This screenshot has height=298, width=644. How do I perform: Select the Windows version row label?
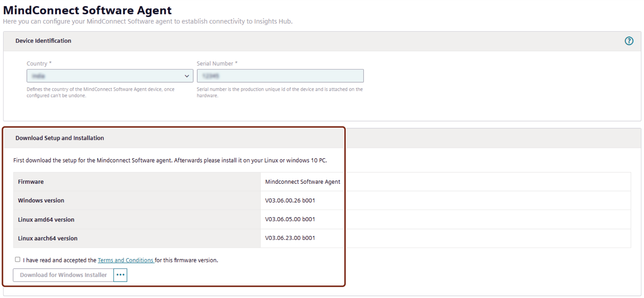pos(41,200)
